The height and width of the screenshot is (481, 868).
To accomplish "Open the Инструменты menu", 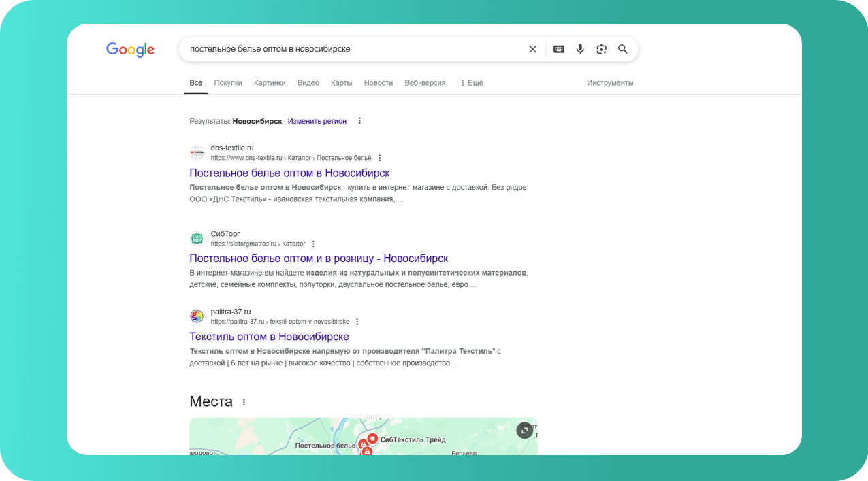I will pos(610,83).
